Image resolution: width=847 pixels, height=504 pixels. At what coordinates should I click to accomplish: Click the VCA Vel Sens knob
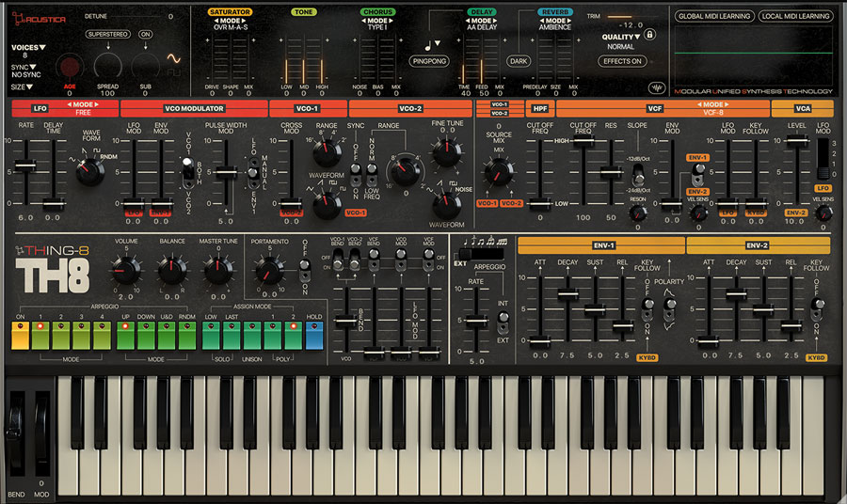[823, 213]
